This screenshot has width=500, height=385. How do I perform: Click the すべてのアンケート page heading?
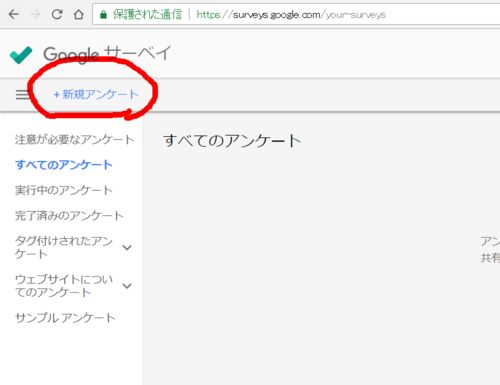(232, 140)
